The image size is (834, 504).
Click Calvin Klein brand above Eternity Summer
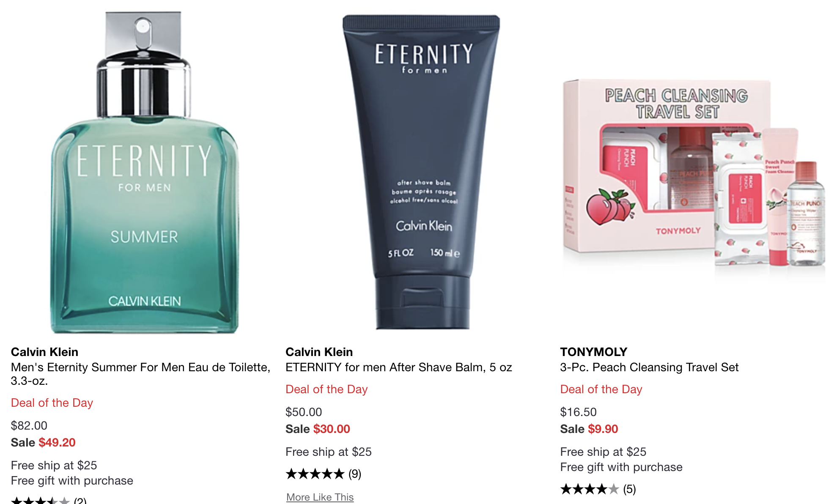44,352
